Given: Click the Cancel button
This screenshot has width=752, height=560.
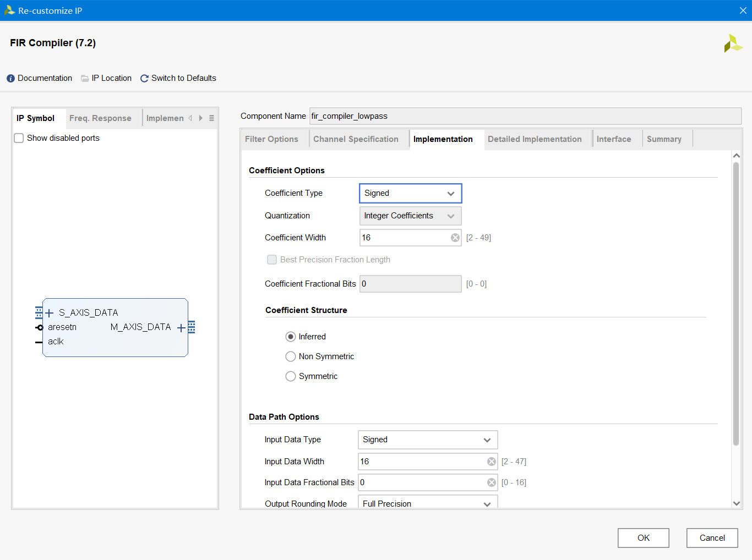Looking at the screenshot, I should (x=712, y=538).
